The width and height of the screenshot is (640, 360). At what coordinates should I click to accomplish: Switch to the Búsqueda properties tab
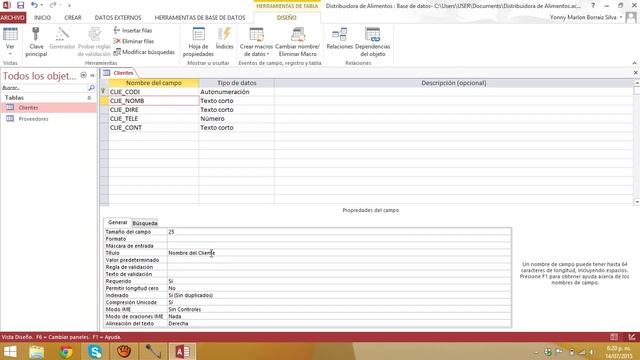pos(145,223)
